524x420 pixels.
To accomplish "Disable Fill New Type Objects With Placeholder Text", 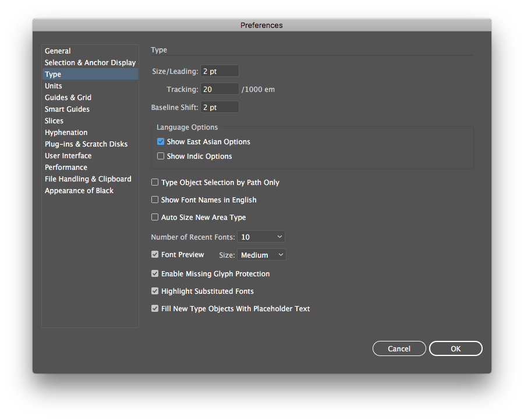I will [x=155, y=309].
